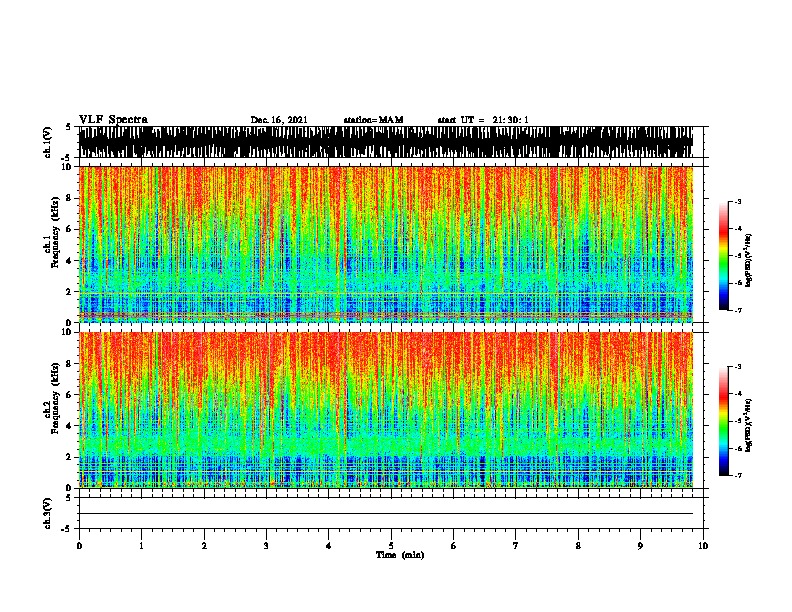Click the "ch.1(V)" waveform axis label

click(x=48, y=142)
